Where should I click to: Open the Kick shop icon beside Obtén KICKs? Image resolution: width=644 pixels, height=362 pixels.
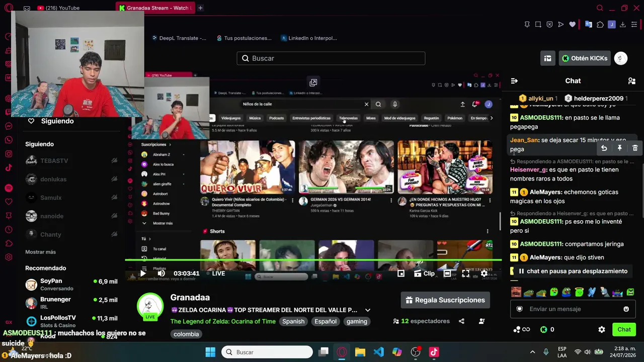point(547,58)
